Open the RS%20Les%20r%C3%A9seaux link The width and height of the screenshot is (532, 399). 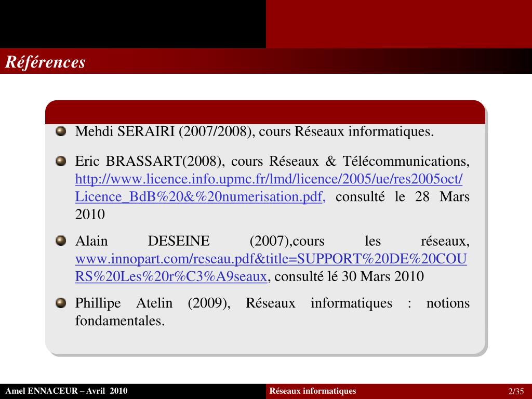(171, 276)
